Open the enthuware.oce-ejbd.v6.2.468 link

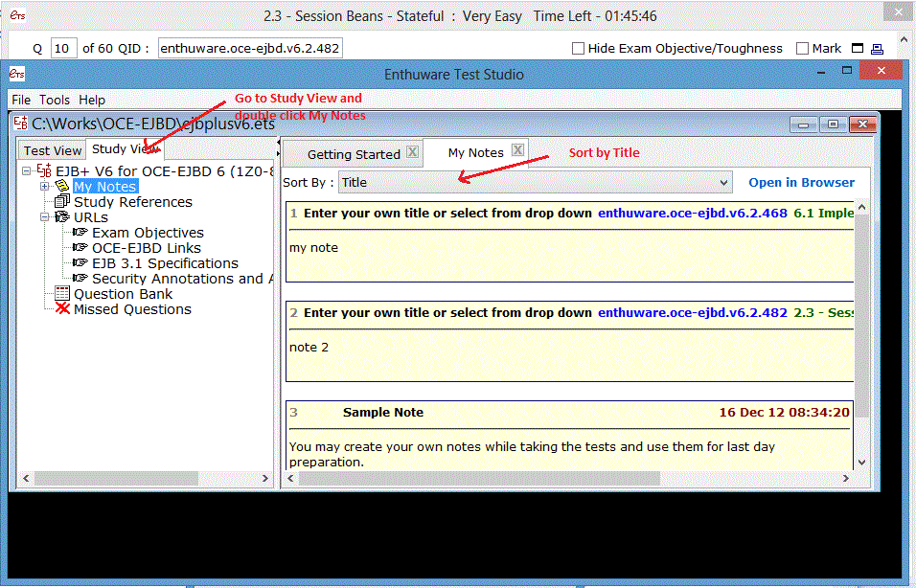(692, 213)
